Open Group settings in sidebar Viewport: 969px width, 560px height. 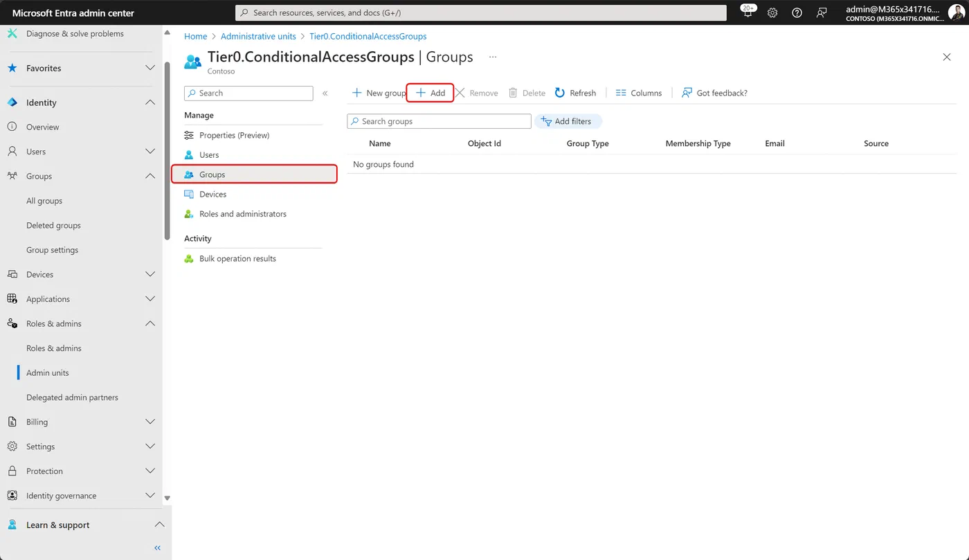(x=52, y=250)
